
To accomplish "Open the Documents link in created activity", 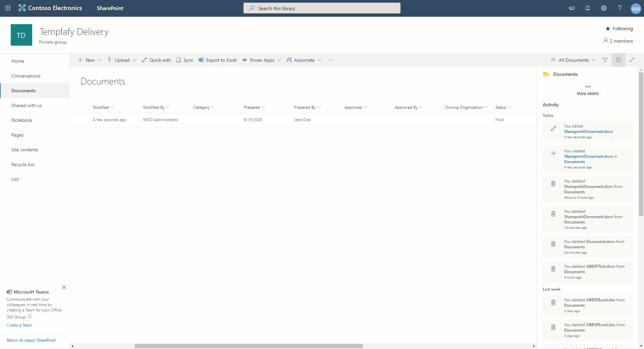I will point(574,162).
